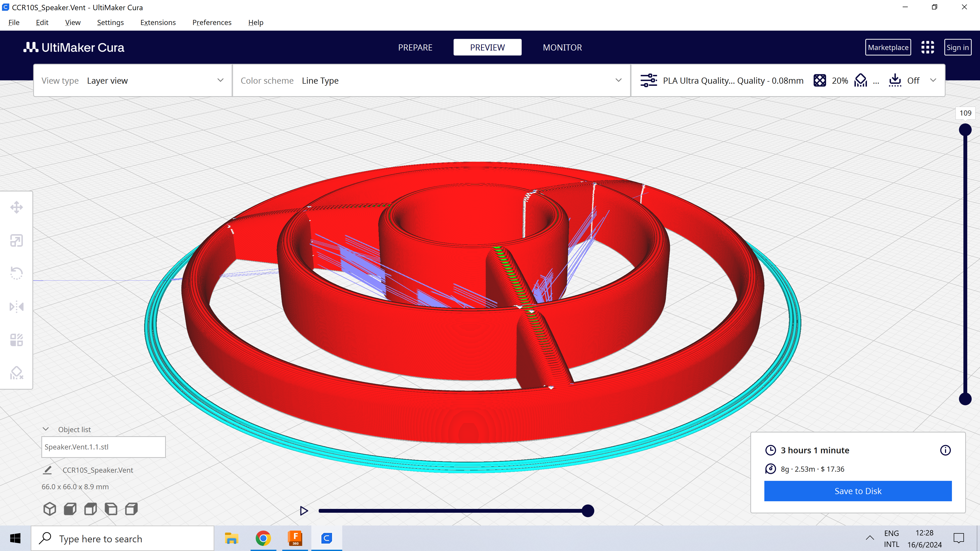
Task: Click the PLA Ultra Quality profile text
Action: pyautogui.click(x=733, y=80)
